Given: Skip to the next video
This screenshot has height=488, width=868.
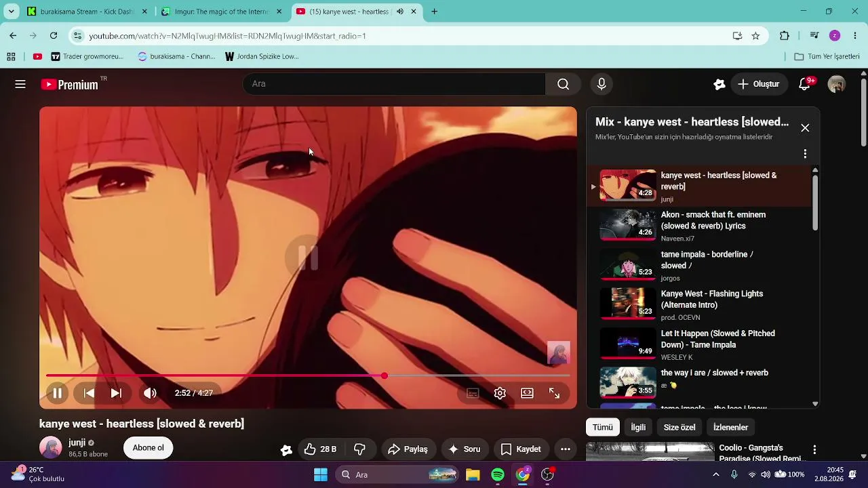Looking at the screenshot, I should point(116,393).
